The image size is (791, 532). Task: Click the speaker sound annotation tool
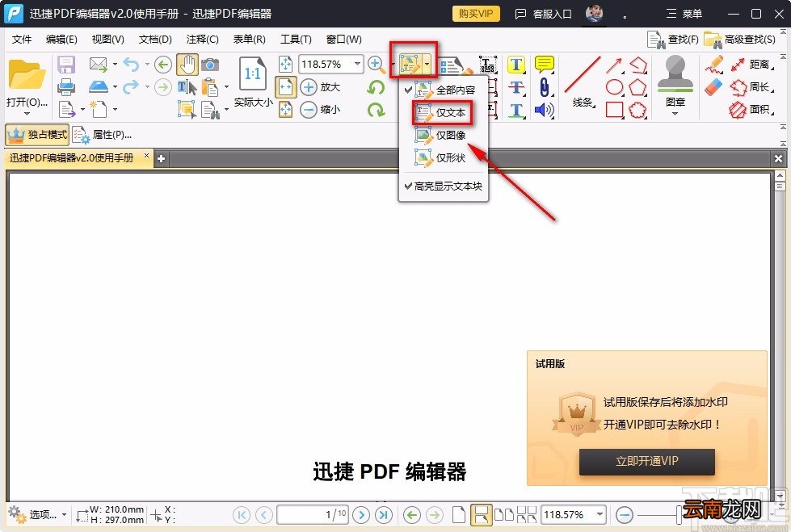click(x=545, y=110)
